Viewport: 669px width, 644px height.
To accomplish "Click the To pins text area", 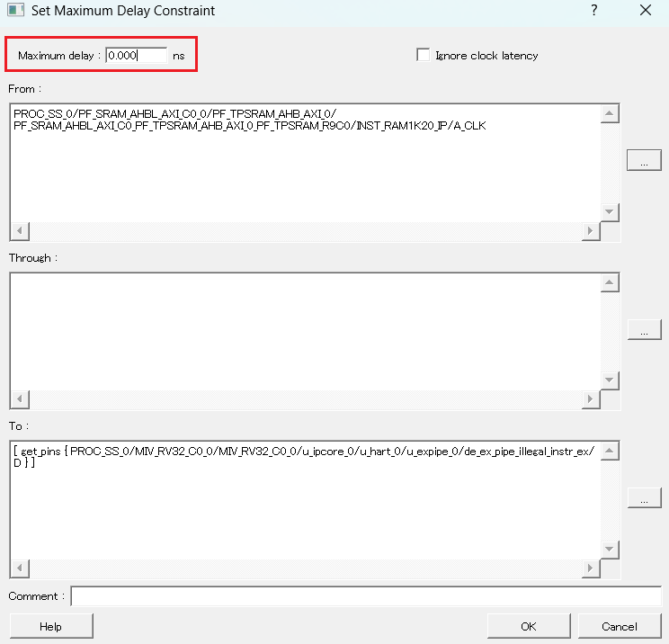I will tap(304, 499).
